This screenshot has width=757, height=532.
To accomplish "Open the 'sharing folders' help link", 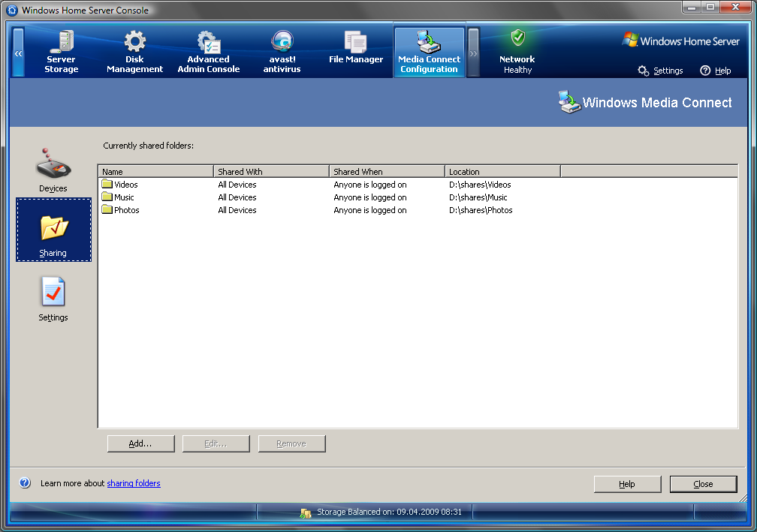I will coord(134,483).
